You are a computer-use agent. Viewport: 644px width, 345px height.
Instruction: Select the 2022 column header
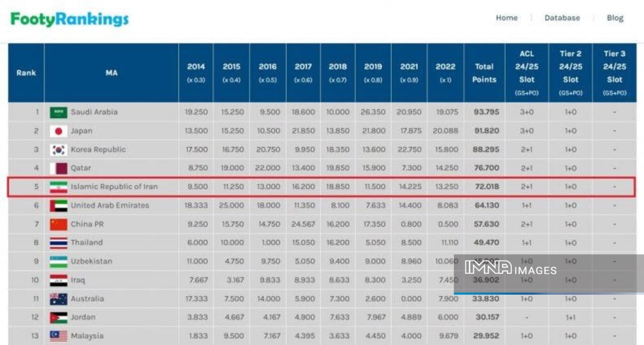pyautogui.click(x=445, y=73)
